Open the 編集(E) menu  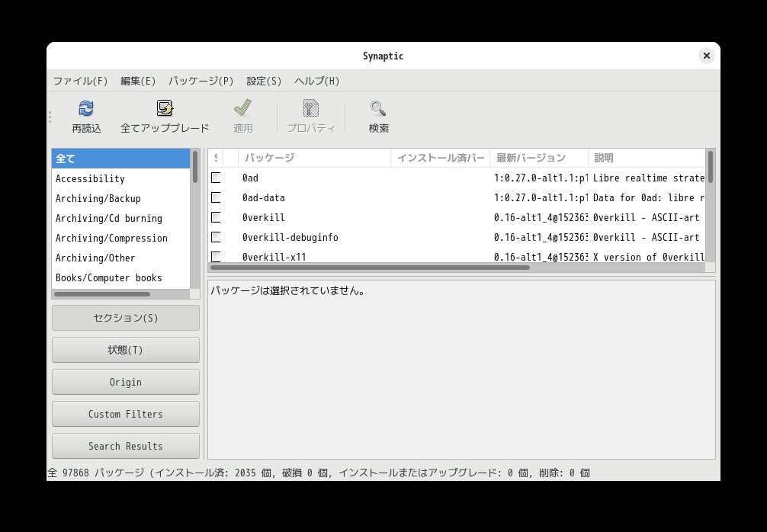pos(138,81)
